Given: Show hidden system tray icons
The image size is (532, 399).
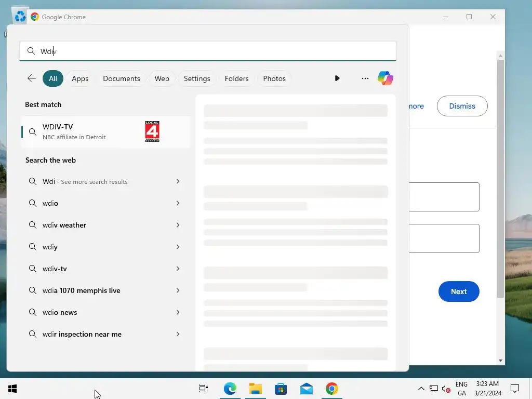Looking at the screenshot, I should tap(421, 389).
